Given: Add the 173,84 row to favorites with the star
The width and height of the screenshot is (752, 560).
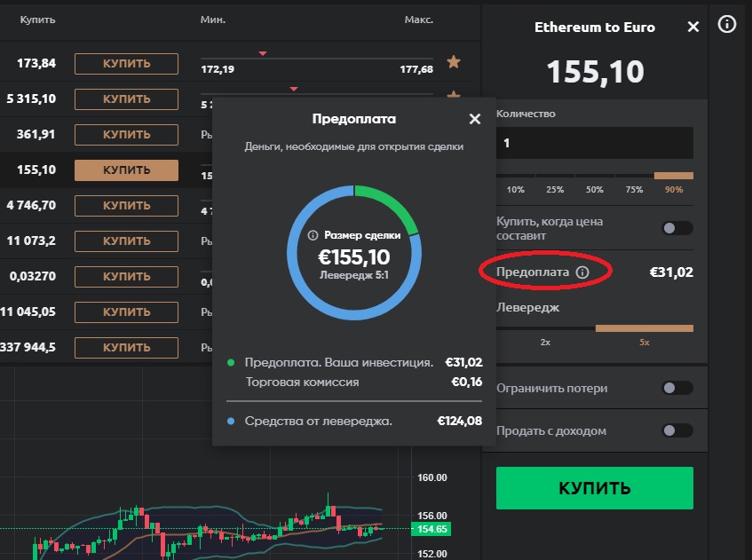Looking at the screenshot, I should [454, 62].
